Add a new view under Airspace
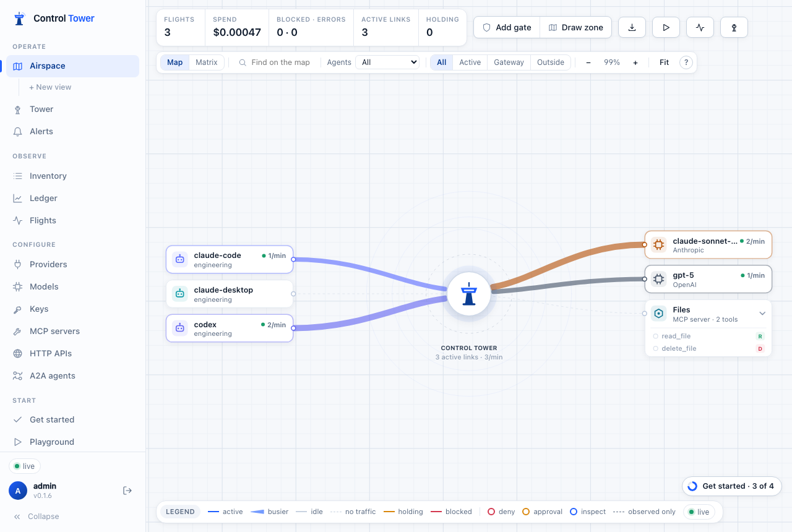This screenshot has height=532, width=792. tap(50, 87)
